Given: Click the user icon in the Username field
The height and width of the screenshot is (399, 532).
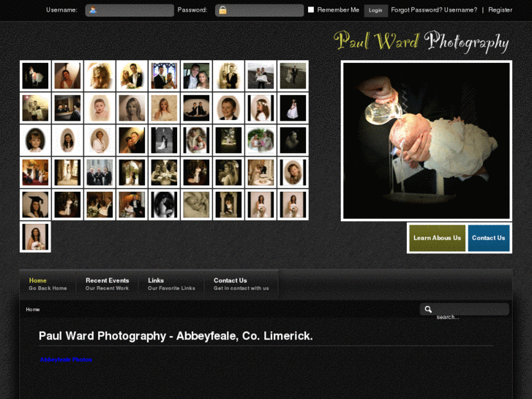Looking at the screenshot, I should (93, 10).
